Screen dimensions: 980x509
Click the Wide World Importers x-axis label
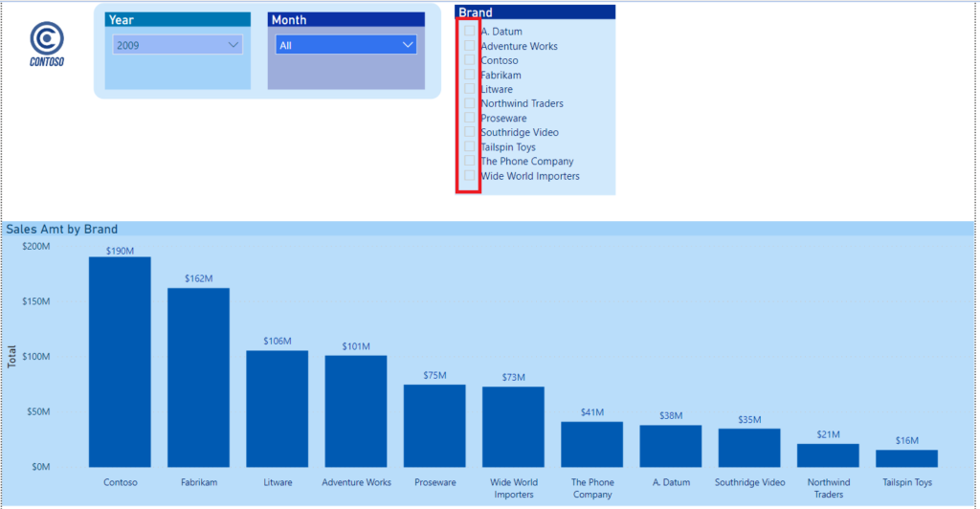tap(514, 488)
